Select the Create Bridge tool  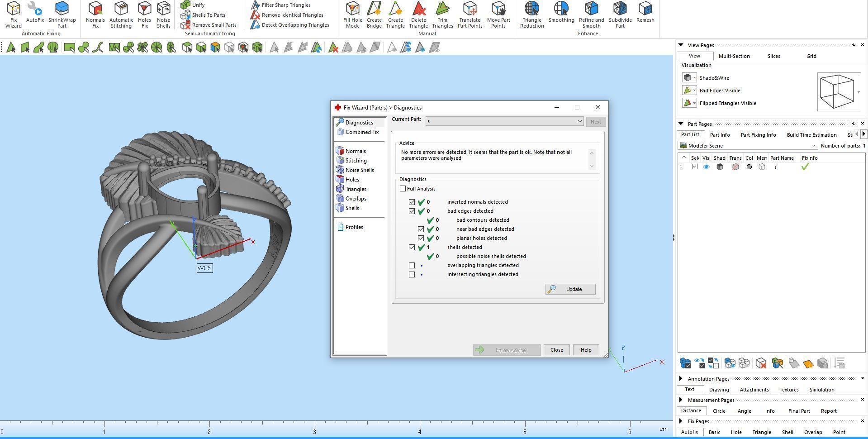[x=374, y=14]
